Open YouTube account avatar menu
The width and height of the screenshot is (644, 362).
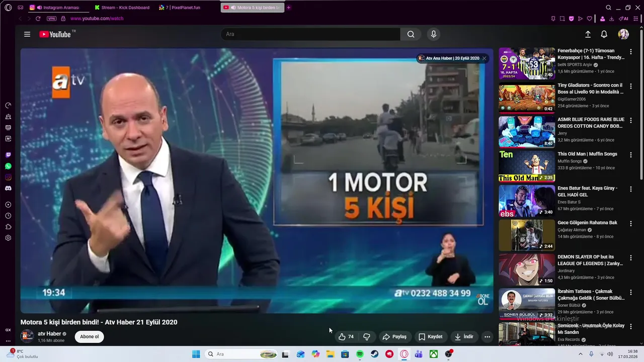point(623,34)
